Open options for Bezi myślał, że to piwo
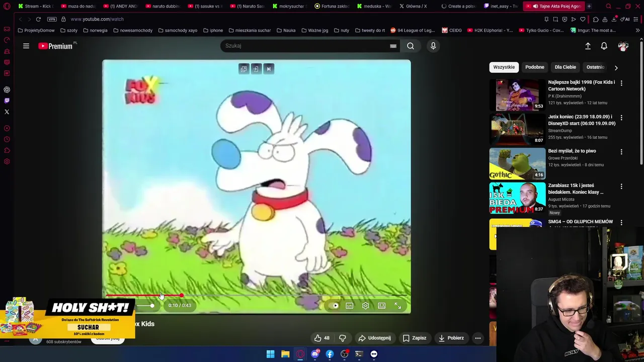Image resolution: width=644 pixels, height=362 pixels. [x=621, y=152]
